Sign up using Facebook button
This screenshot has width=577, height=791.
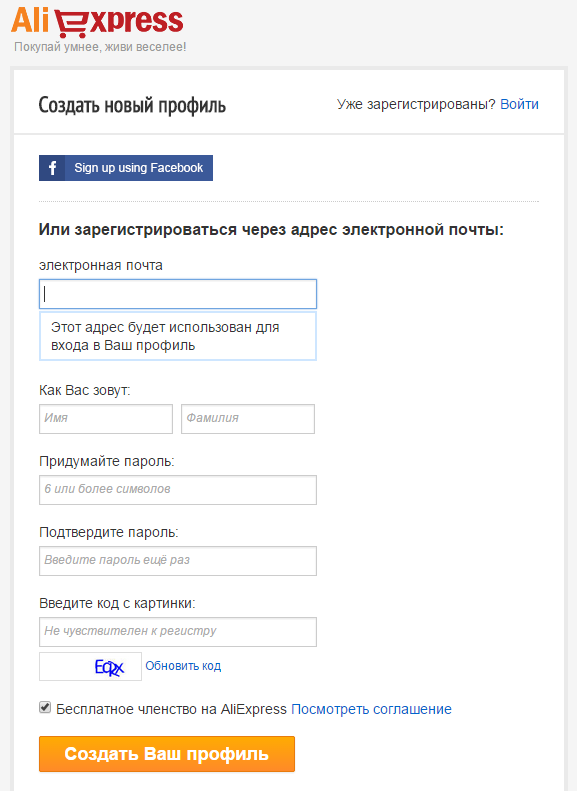126,168
